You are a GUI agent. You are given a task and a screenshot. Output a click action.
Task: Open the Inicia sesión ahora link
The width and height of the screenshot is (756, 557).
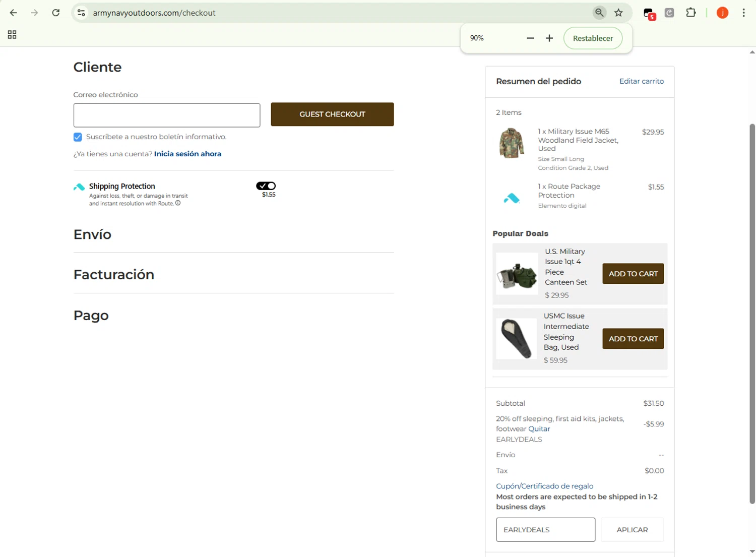tap(187, 154)
